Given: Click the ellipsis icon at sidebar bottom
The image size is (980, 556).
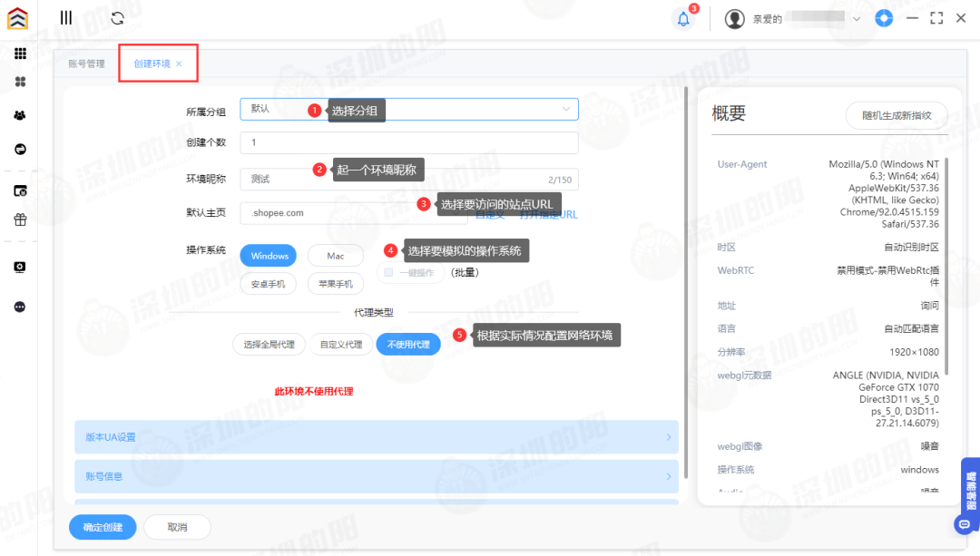Looking at the screenshot, I should click(x=19, y=306).
